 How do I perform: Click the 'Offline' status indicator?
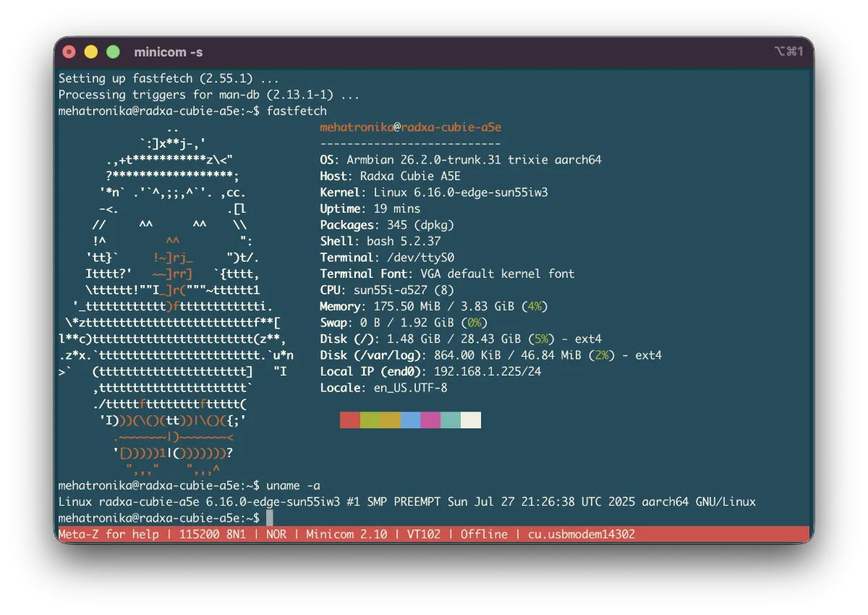(x=484, y=534)
